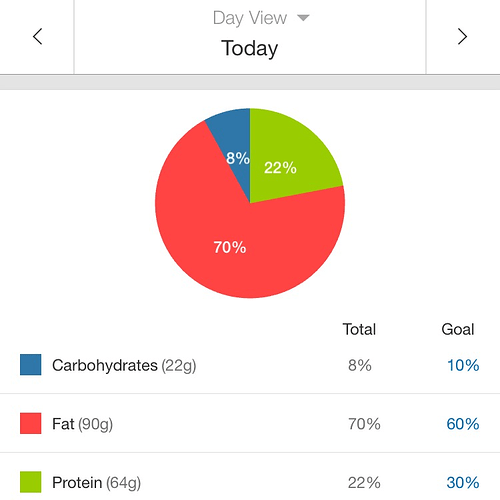Screen dimensions: 500x500
Task: Click the red Fat color swatch
Action: tap(31, 423)
